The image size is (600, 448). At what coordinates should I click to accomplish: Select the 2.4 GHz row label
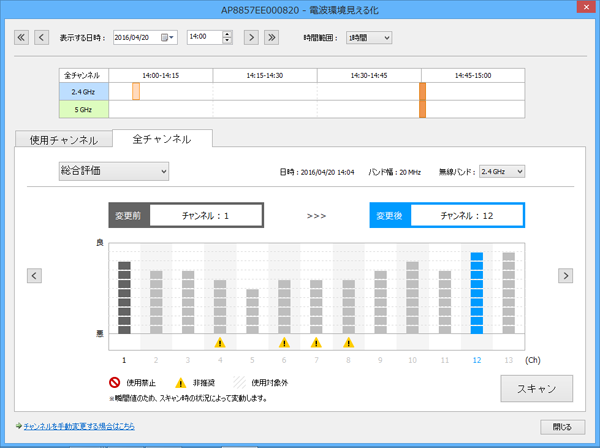[84, 92]
